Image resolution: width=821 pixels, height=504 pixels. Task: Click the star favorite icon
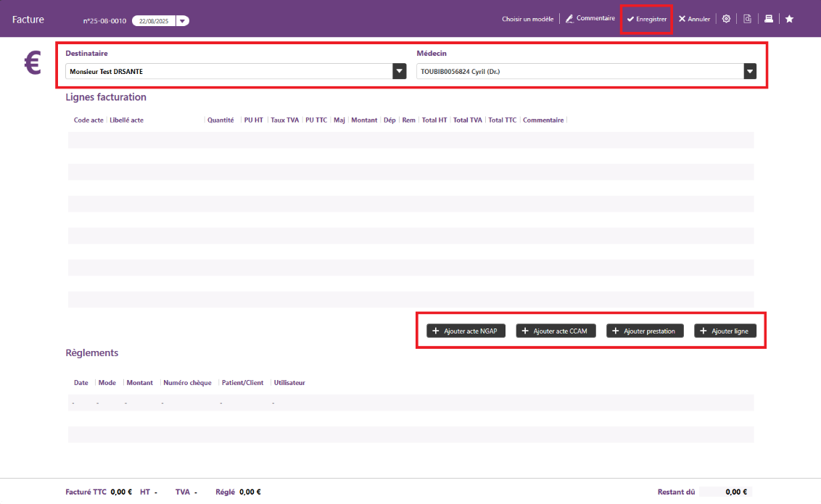[789, 19]
